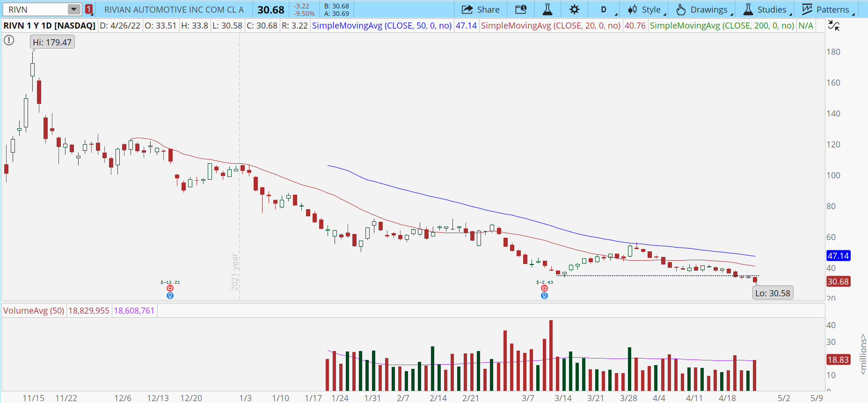
Task: Click the 1/3 date axis label
Action: pyautogui.click(x=246, y=398)
